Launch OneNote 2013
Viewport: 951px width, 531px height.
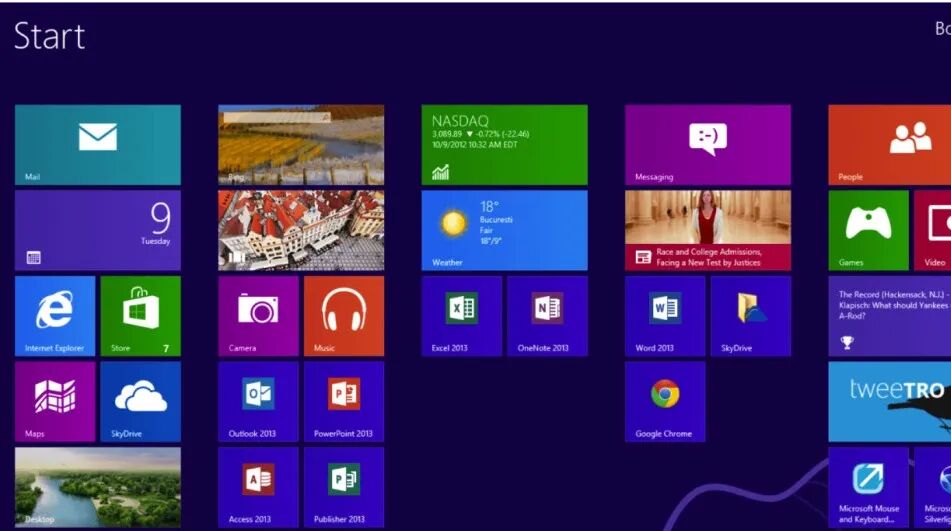click(548, 316)
